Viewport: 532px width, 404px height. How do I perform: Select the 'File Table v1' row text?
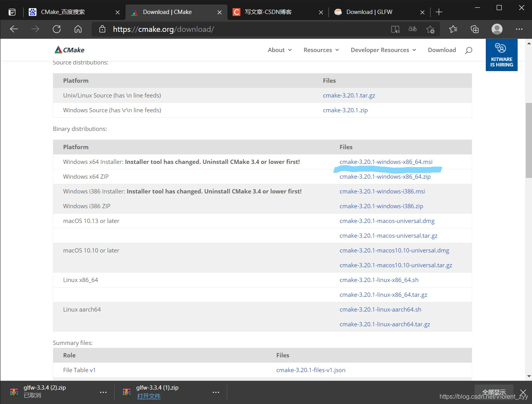coord(79,370)
